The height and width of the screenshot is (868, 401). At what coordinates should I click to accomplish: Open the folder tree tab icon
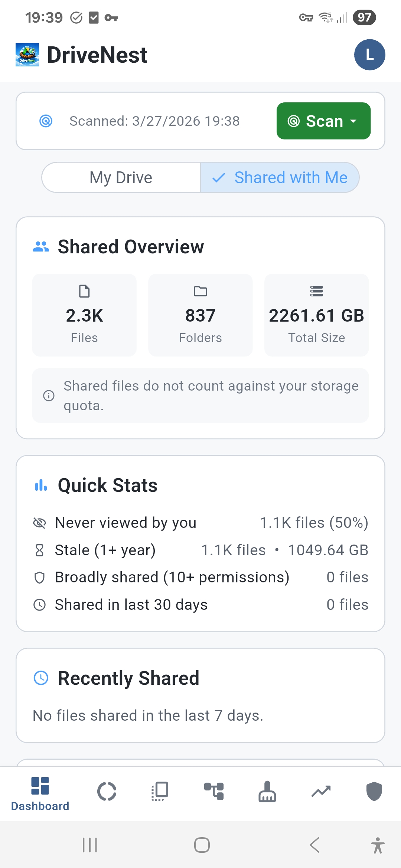[214, 792]
